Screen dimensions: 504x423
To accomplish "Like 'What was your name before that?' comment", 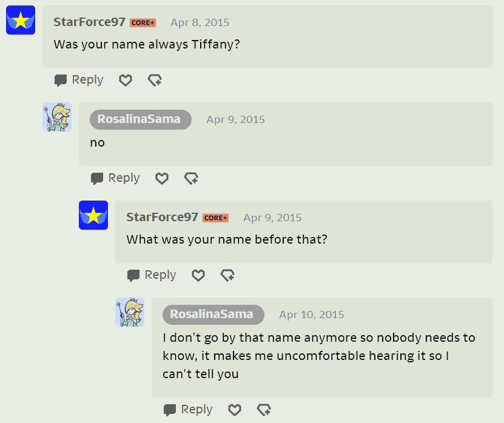I will pyautogui.click(x=198, y=275).
